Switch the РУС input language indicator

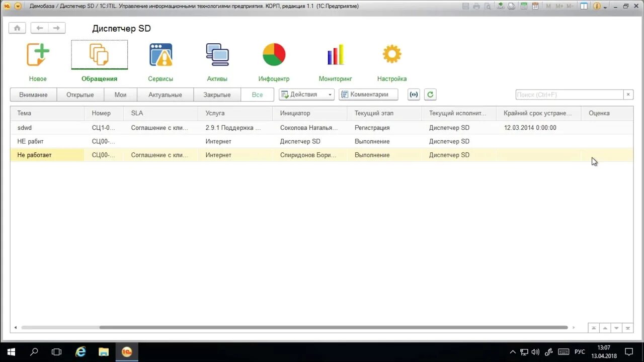[x=580, y=352]
